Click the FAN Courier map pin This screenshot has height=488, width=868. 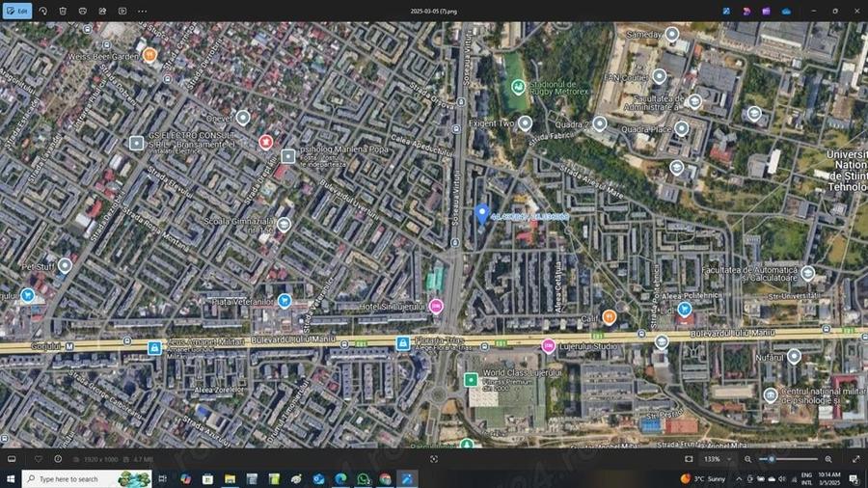click(x=659, y=76)
